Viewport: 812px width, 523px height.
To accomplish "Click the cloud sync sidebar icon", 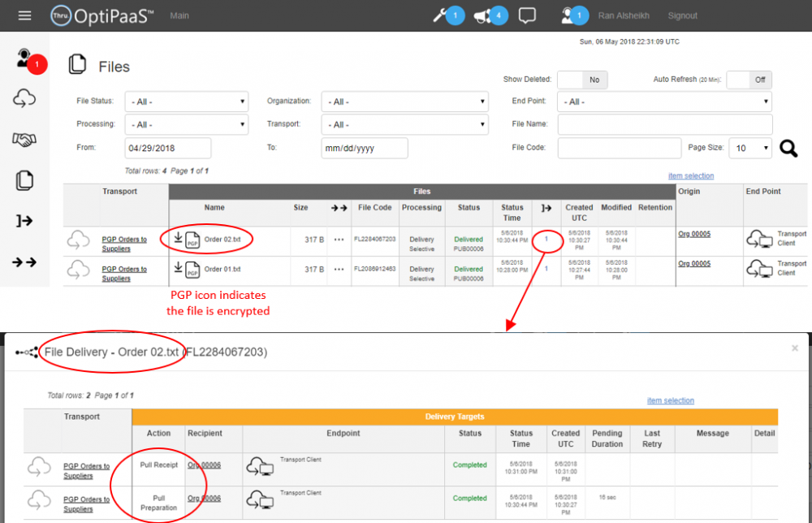I will tap(24, 99).
